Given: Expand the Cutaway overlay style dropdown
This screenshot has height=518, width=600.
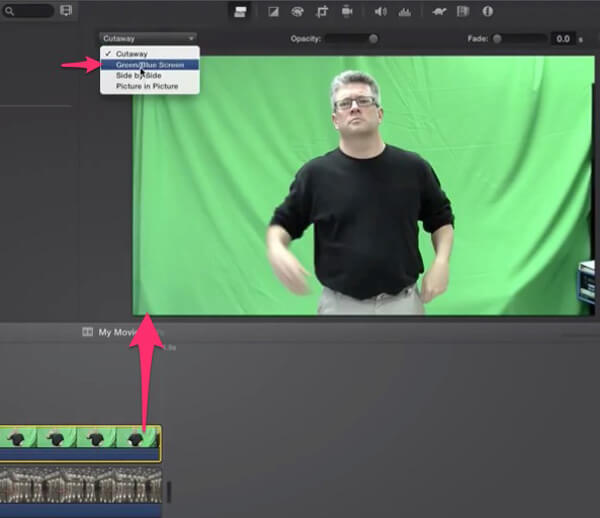Looking at the screenshot, I should [x=148, y=38].
